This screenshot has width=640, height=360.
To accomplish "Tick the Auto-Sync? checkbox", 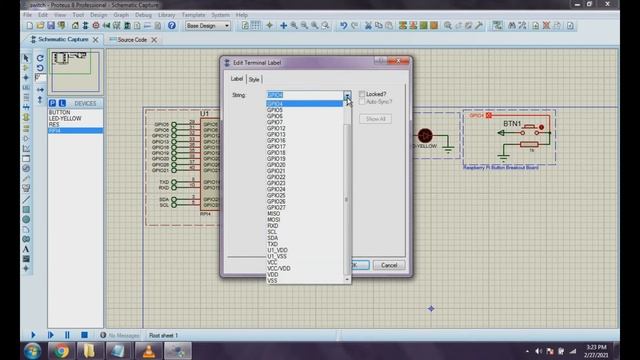I will pyautogui.click(x=362, y=102).
